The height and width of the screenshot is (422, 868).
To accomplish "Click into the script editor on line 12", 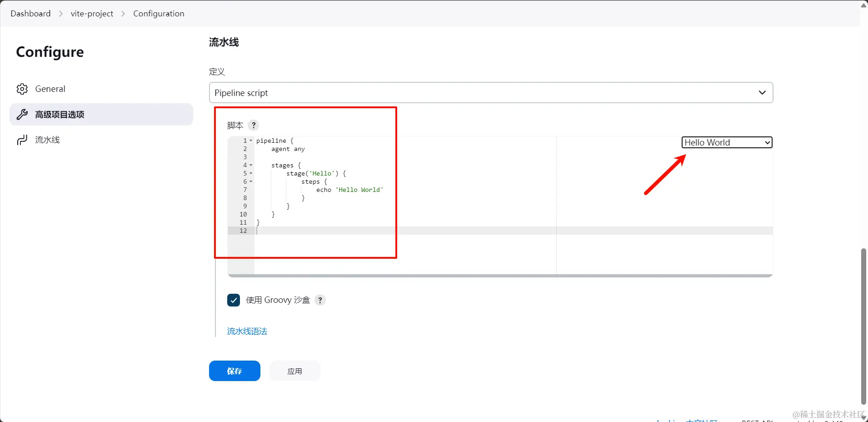I will tap(514, 231).
